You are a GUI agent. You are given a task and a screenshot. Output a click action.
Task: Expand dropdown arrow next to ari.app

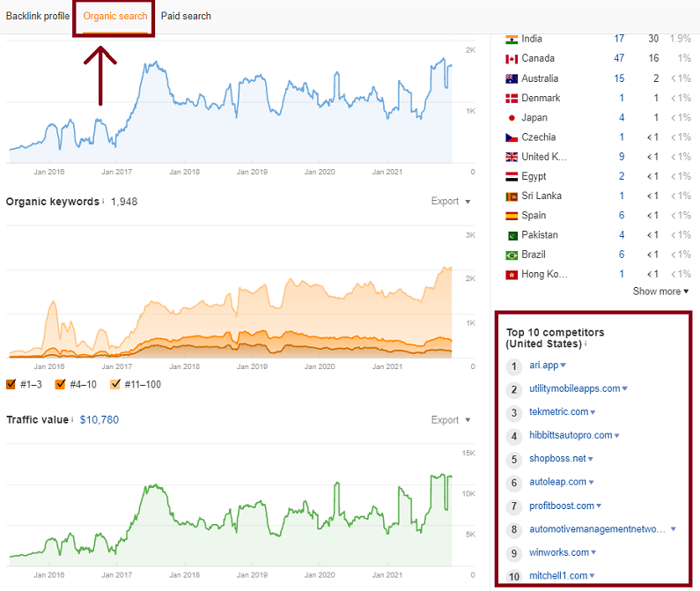click(x=563, y=366)
